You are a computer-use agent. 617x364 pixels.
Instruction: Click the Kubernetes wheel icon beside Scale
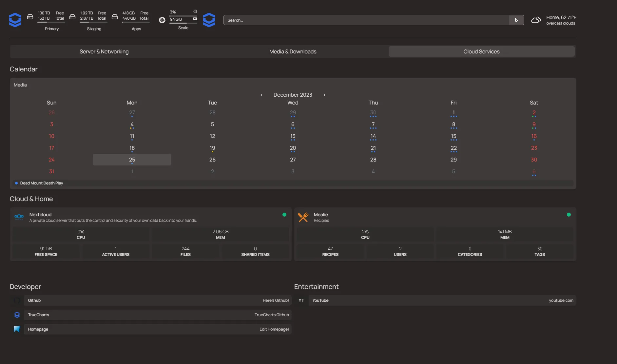pos(162,20)
